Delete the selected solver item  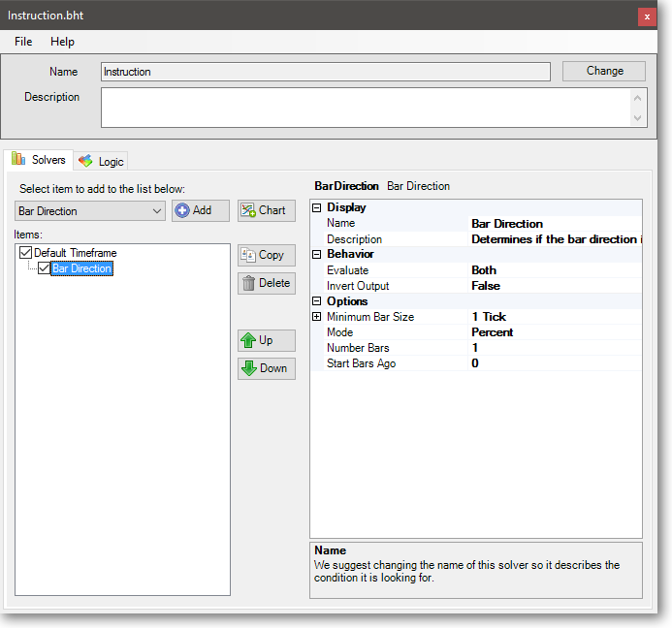tap(266, 283)
